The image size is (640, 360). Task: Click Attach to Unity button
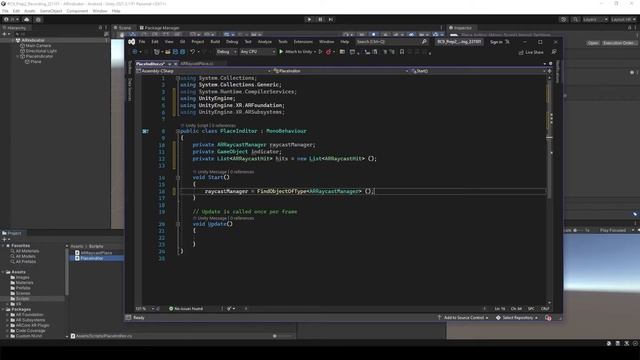[296, 52]
